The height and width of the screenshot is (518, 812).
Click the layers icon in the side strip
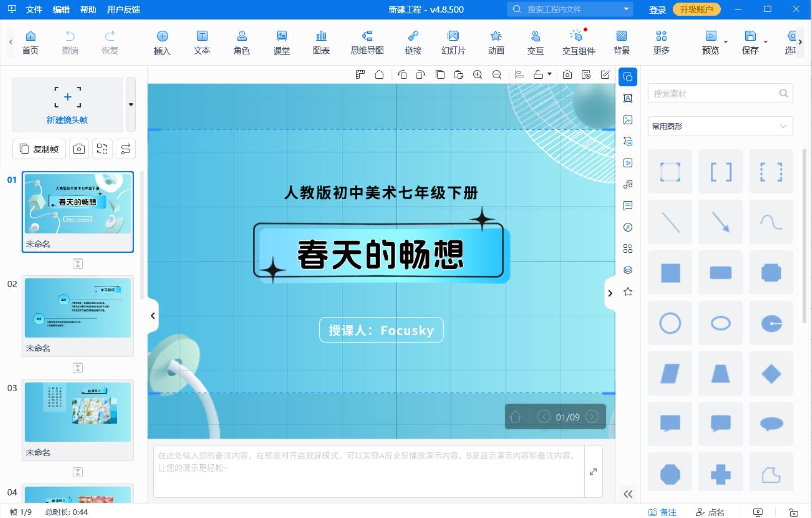(628, 270)
